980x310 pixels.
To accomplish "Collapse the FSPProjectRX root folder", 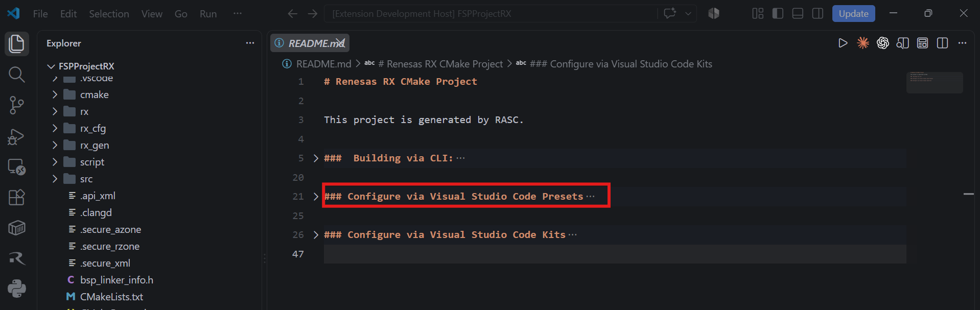I will (51, 66).
